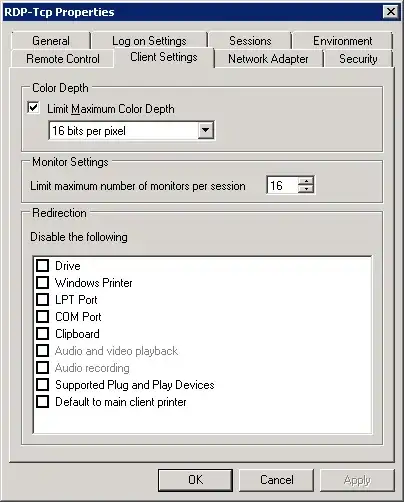The width and height of the screenshot is (404, 502).
Task: Disable Windows Printer redirection
Action: [x=42, y=283]
